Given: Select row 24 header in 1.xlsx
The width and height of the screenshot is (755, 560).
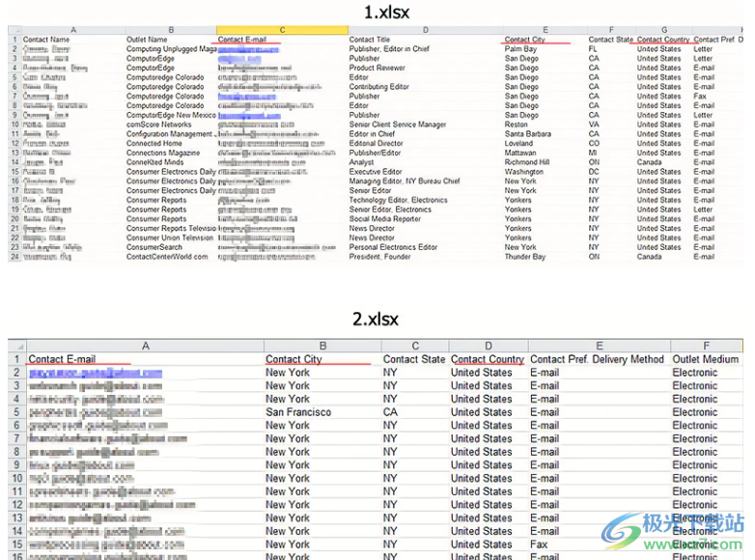Looking at the screenshot, I should click(14, 257).
